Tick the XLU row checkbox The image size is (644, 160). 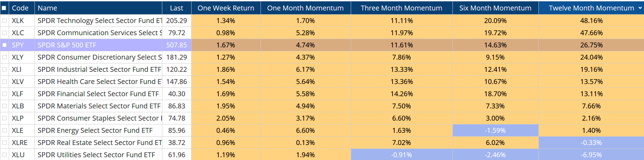(5, 155)
